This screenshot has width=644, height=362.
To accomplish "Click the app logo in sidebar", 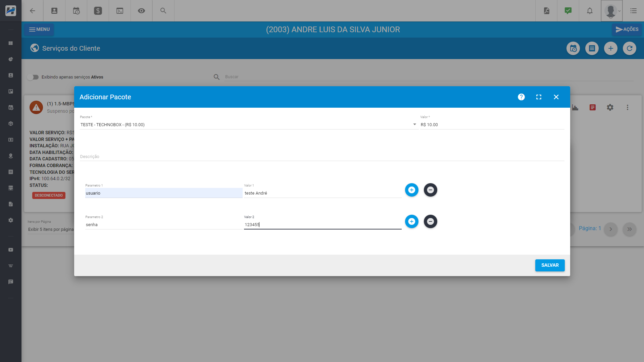I will [x=11, y=11].
